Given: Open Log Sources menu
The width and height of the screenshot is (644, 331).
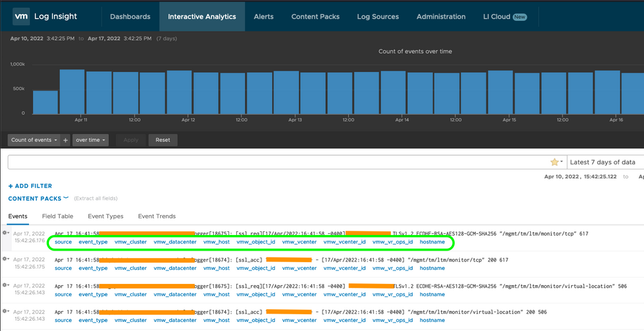Looking at the screenshot, I should [x=378, y=17].
